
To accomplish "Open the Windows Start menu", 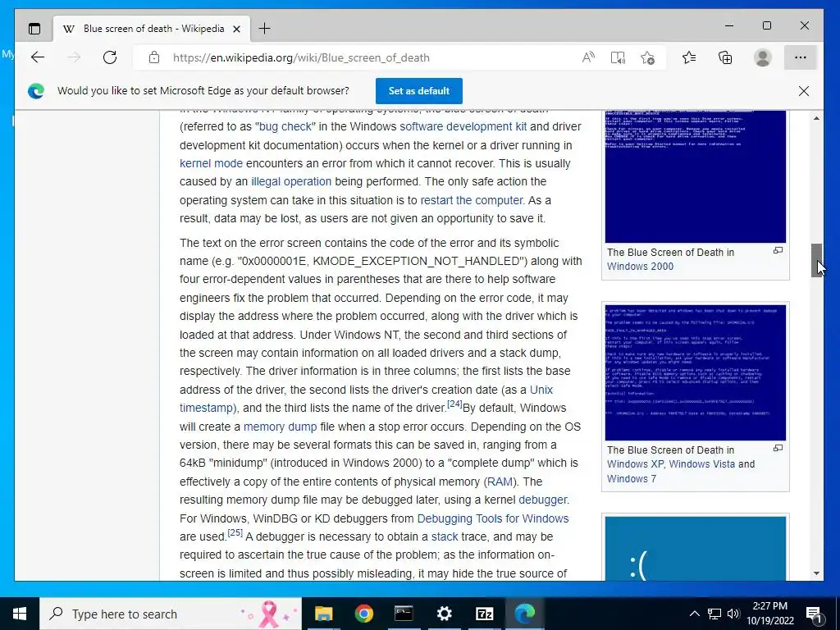I will click(x=20, y=614).
